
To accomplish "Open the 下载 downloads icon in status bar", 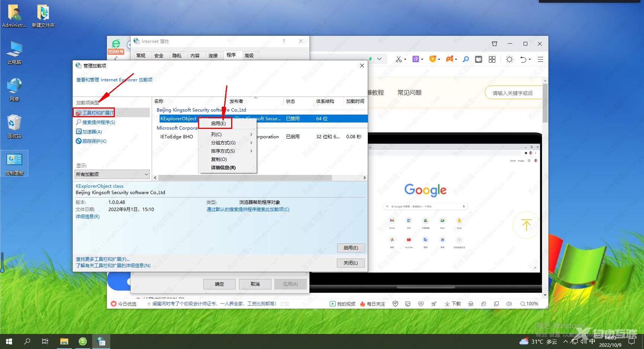I will click(453, 304).
